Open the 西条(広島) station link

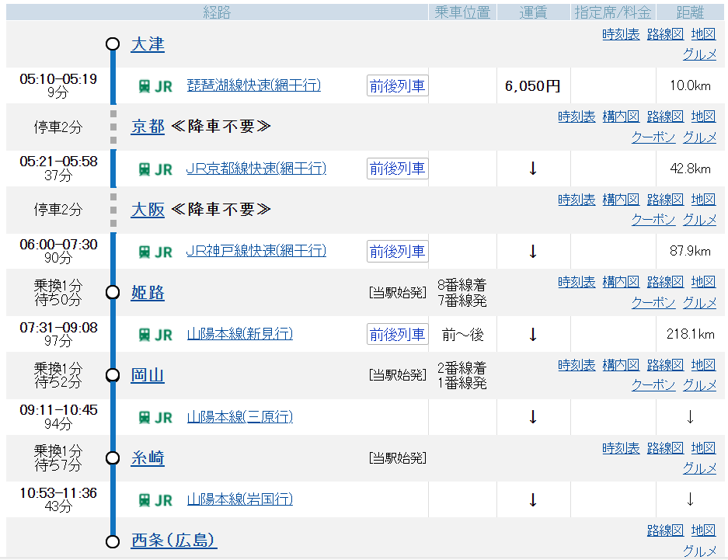pyautogui.click(x=173, y=541)
